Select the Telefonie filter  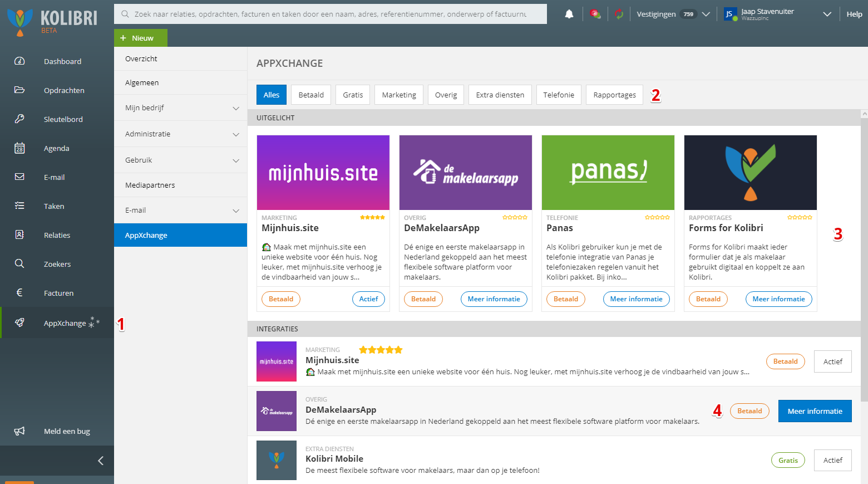[x=559, y=95]
